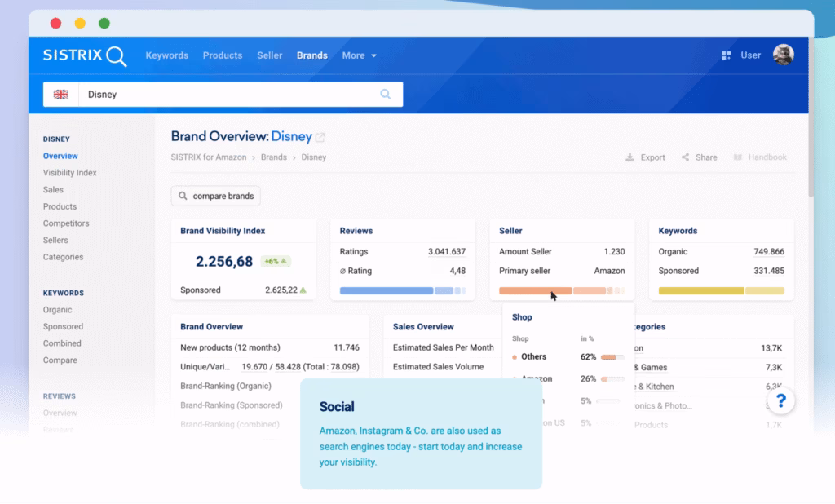Screen dimensions: 835x504
Task: Click the Share icon
Action: tap(686, 157)
